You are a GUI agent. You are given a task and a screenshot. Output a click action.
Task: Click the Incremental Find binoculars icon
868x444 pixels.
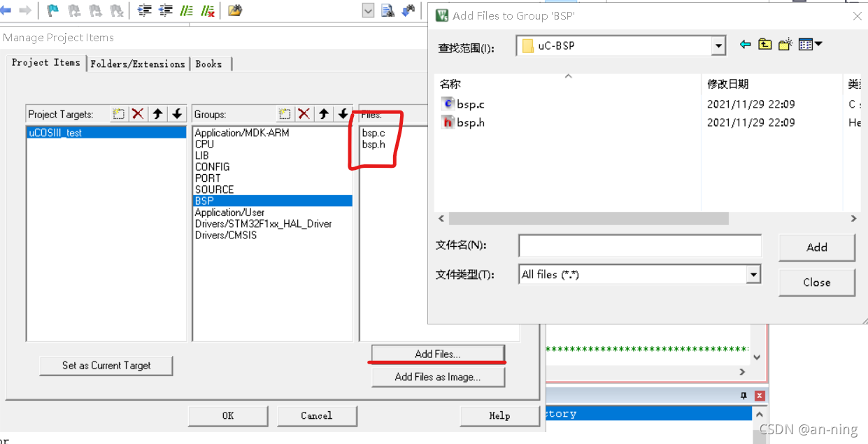click(x=408, y=10)
